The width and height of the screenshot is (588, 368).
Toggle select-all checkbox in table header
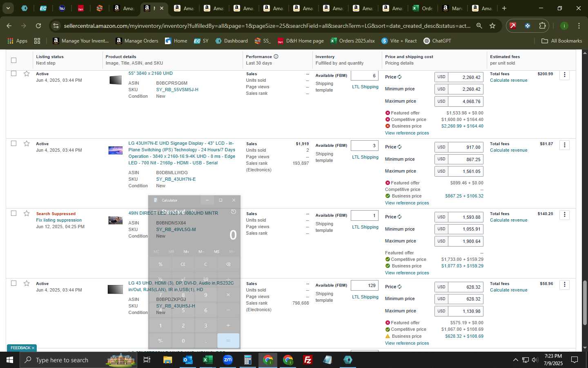(13, 60)
